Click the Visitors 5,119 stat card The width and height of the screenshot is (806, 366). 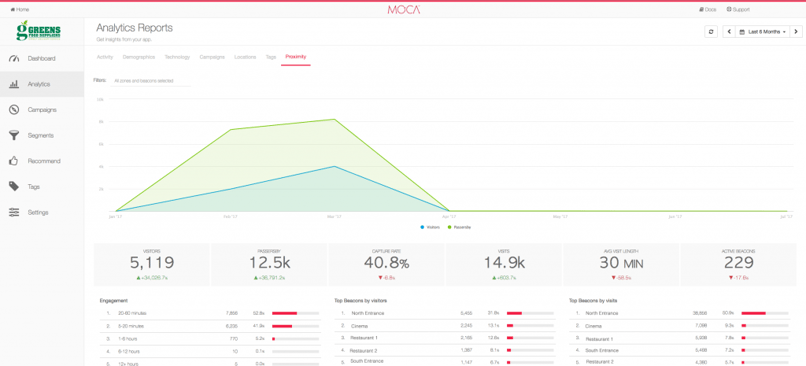[x=152, y=264]
